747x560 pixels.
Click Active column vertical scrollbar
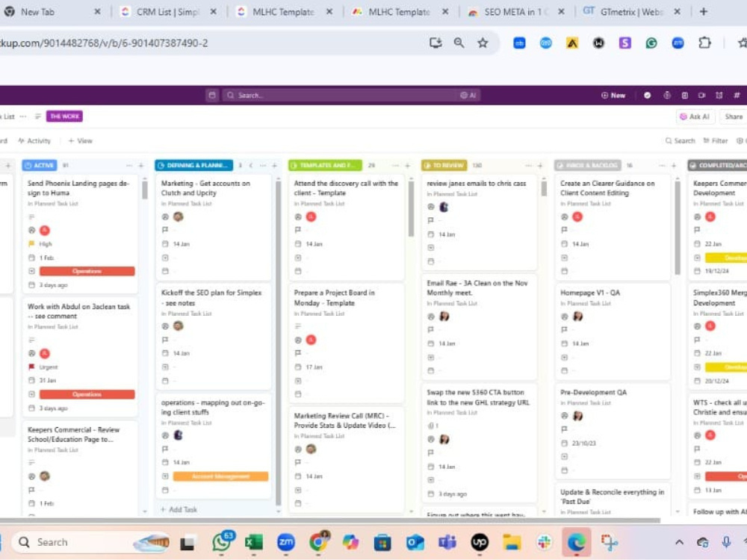coord(145,189)
